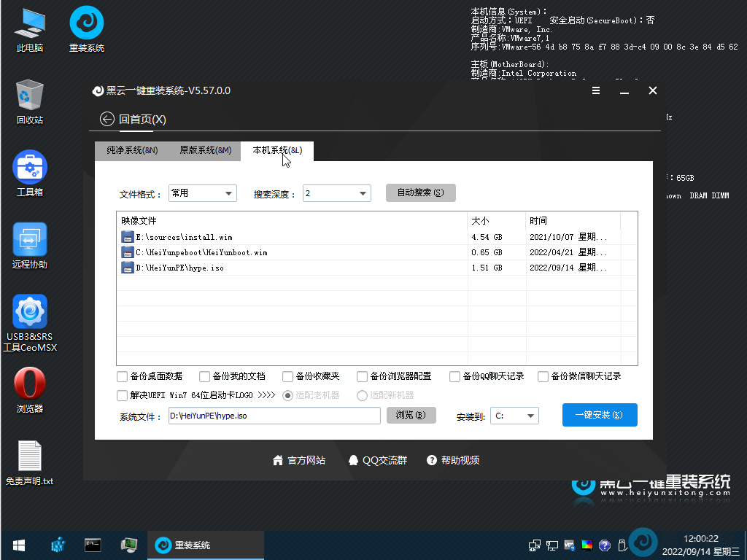Open the 远程协助 desktop icon

point(30,241)
